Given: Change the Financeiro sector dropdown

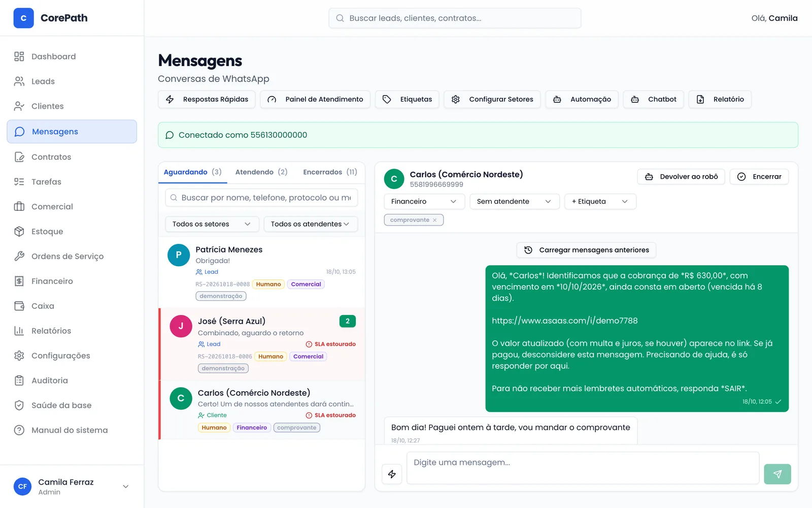Looking at the screenshot, I should click(424, 202).
